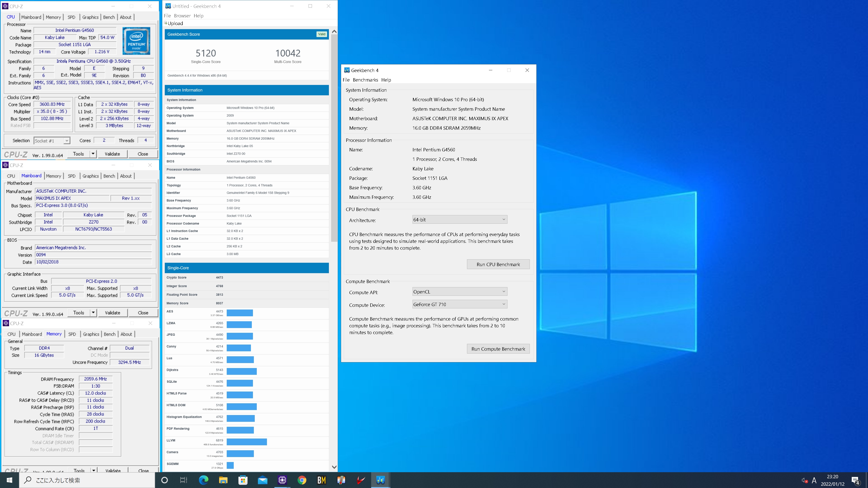This screenshot has height=488, width=868.
Task: Click the Geekbench 4 window title icon
Action: (x=347, y=70)
